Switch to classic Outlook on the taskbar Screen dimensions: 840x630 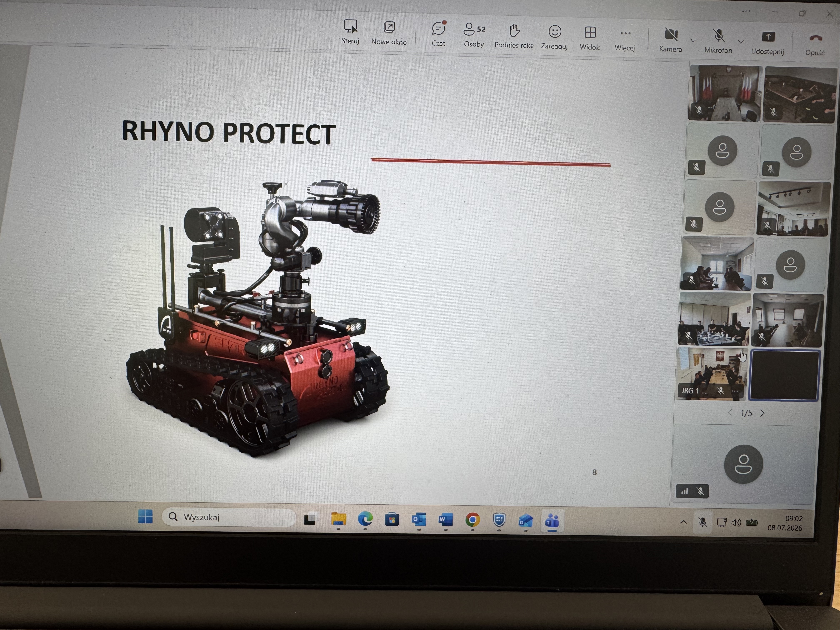tap(419, 520)
